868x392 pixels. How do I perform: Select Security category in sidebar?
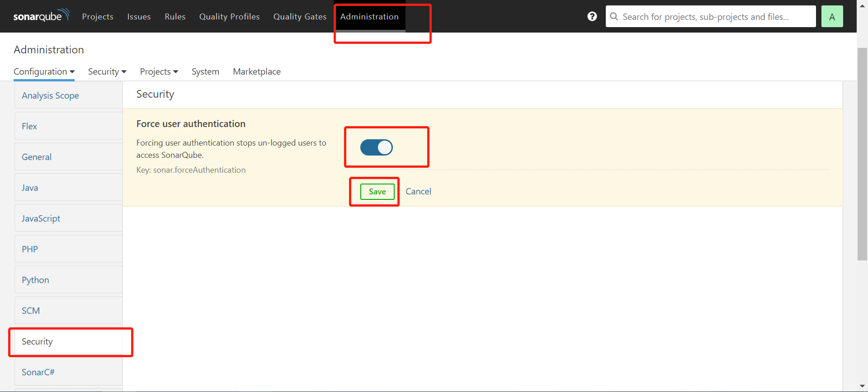tap(68, 341)
